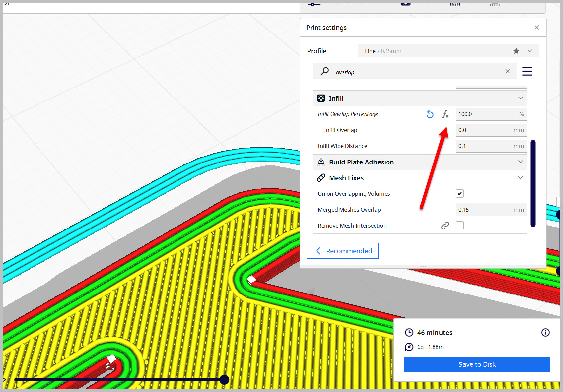This screenshot has height=392, width=563.
Task: Collapse the Build Plate Adhesion section
Action: (520, 162)
